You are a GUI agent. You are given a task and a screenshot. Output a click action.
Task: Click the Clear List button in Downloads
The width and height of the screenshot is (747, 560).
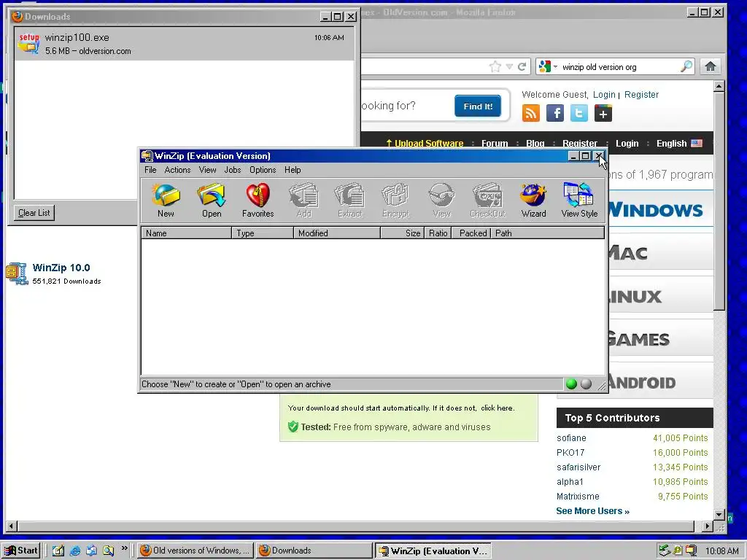34,213
